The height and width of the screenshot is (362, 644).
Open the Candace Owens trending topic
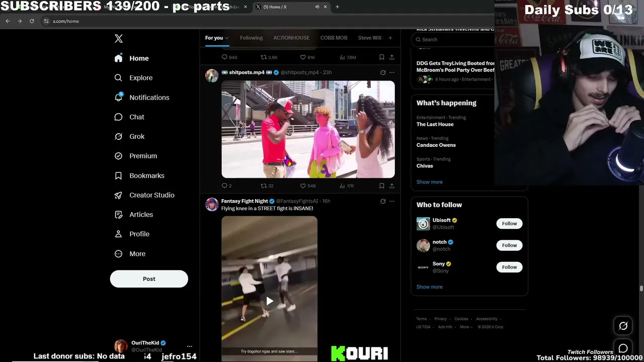pos(436,145)
